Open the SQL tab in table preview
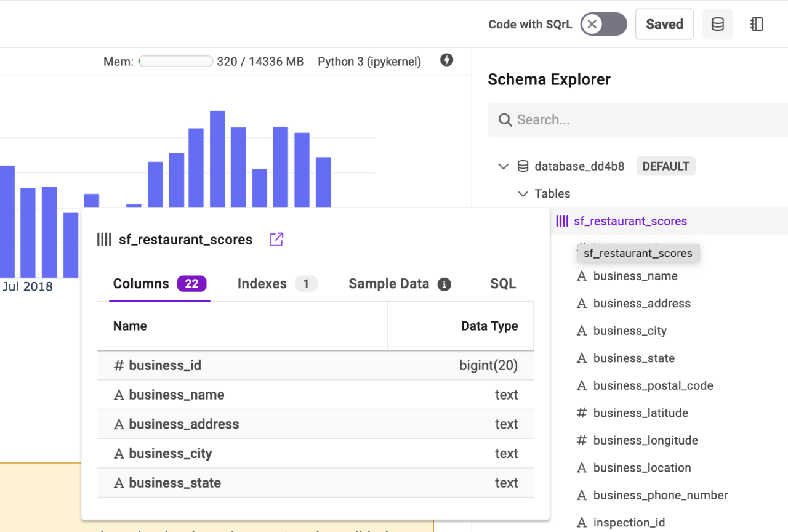Viewport: 788px width, 532px height. click(503, 284)
